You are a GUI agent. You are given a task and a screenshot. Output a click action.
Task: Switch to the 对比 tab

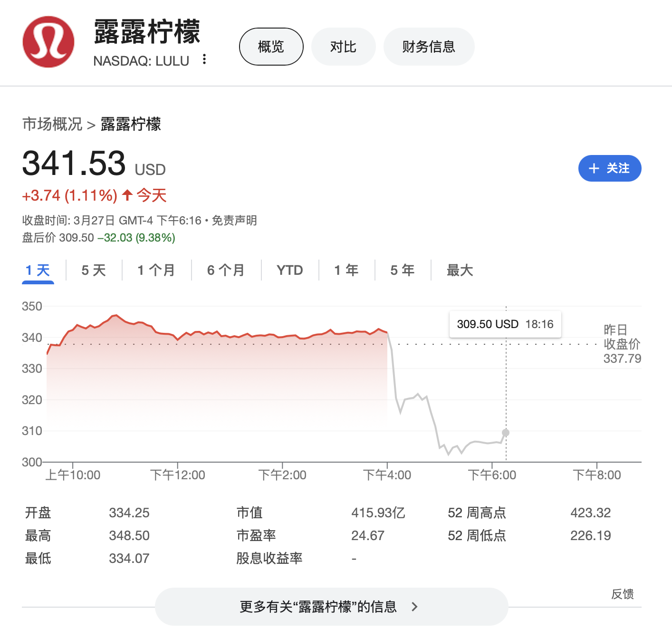[x=343, y=46]
